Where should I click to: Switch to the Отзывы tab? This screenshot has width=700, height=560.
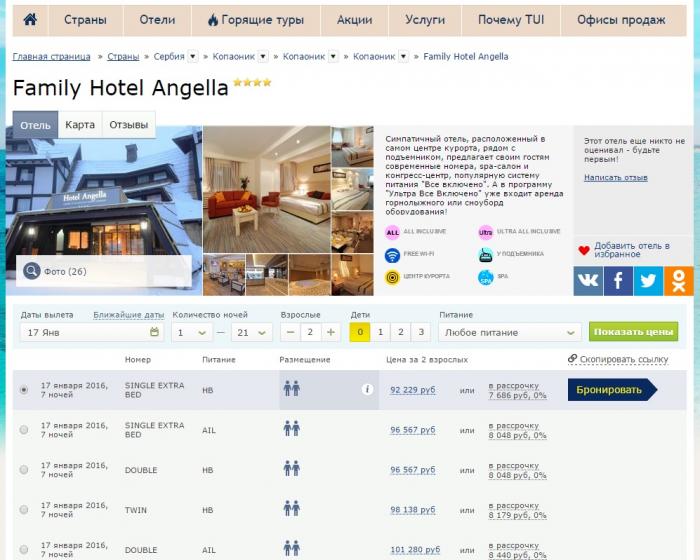[x=129, y=125]
